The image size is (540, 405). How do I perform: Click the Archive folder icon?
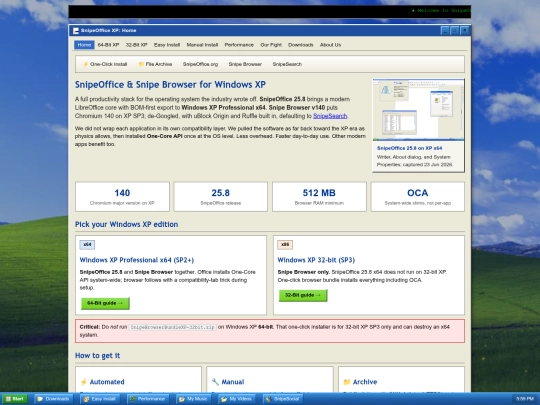pos(347,382)
